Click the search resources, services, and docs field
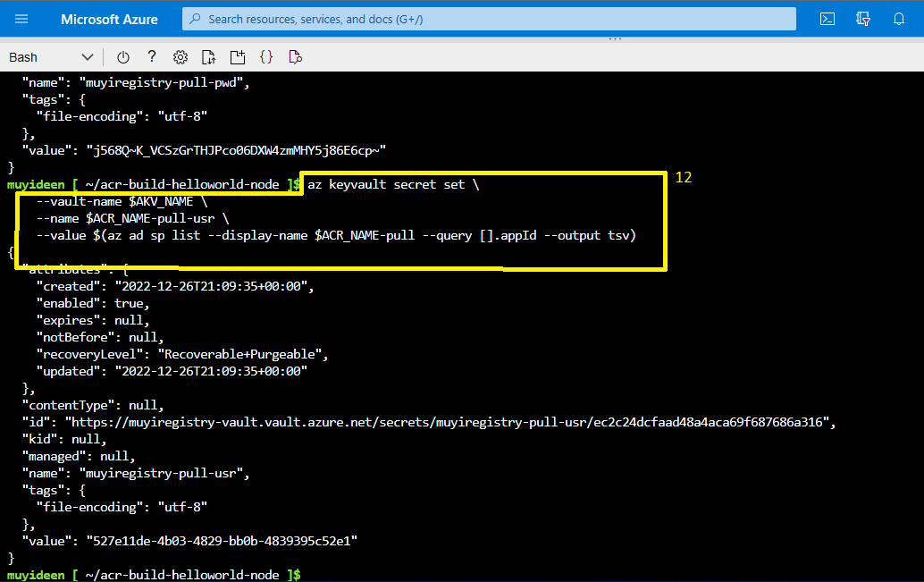The image size is (924, 582). 489,19
